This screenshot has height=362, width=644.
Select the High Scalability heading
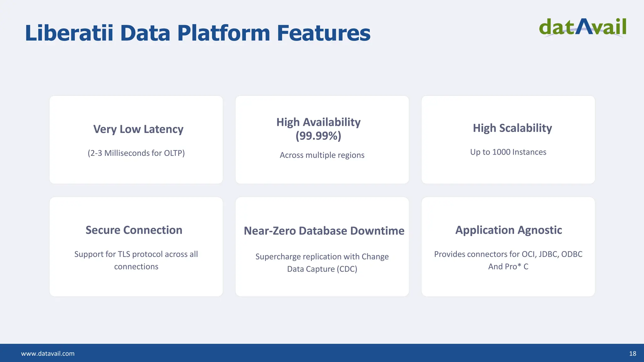coord(512,128)
